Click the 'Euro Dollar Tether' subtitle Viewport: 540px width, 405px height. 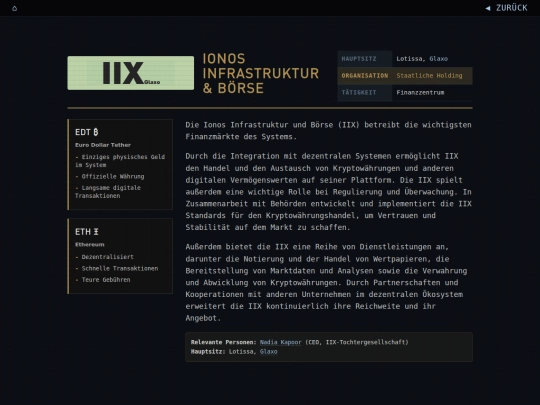[x=103, y=145]
